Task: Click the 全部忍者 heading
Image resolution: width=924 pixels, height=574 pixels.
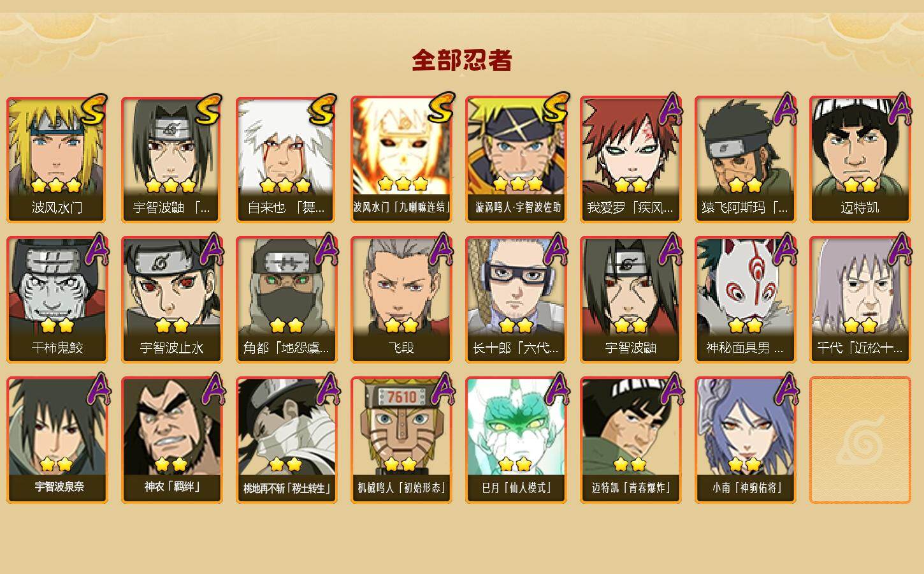Action: (462, 61)
